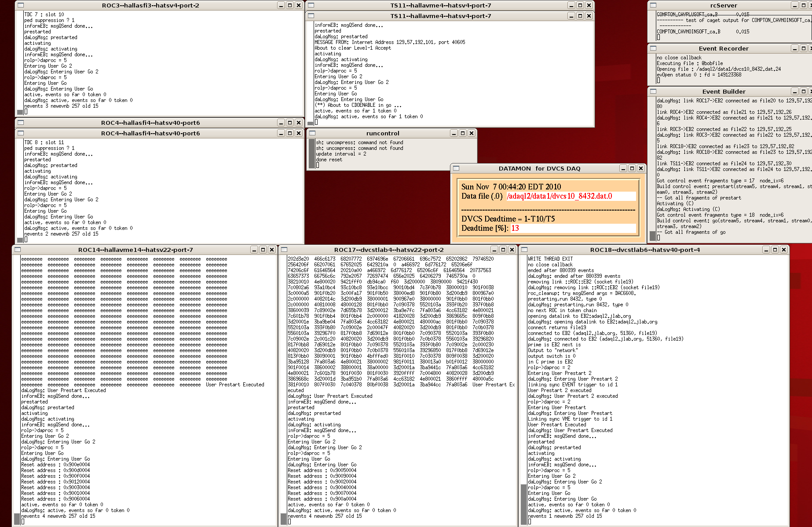
Task: Open window menu icon of DATAMON window
Action: (456, 168)
